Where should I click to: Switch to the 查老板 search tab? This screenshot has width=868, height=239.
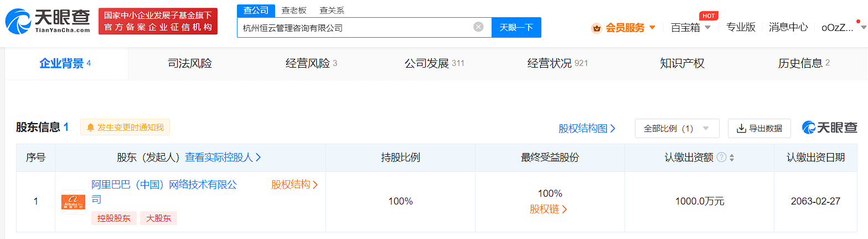[294, 11]
